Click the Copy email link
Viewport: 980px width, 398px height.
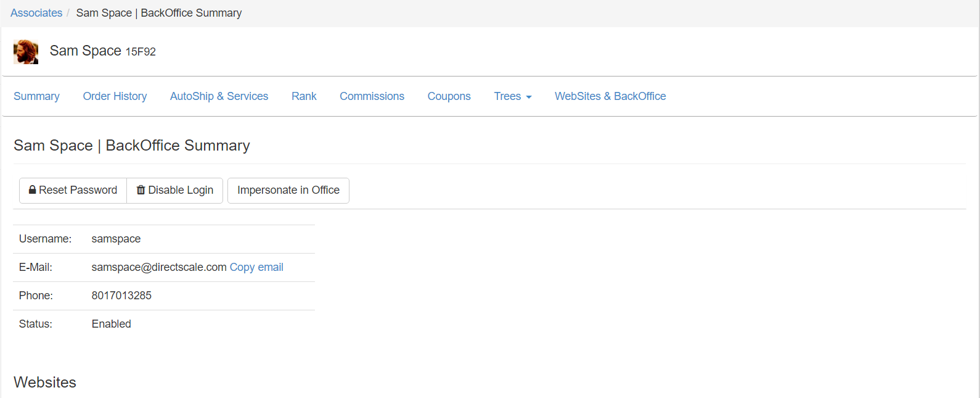[x=256, y=267]
